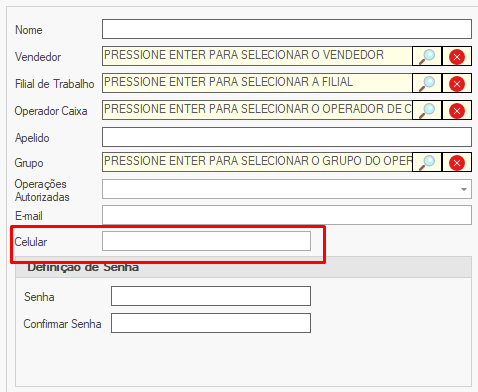Viewport: 478px width, 392px height.
Task: Click the Filial de Trabalho text field
Action: 257,83
